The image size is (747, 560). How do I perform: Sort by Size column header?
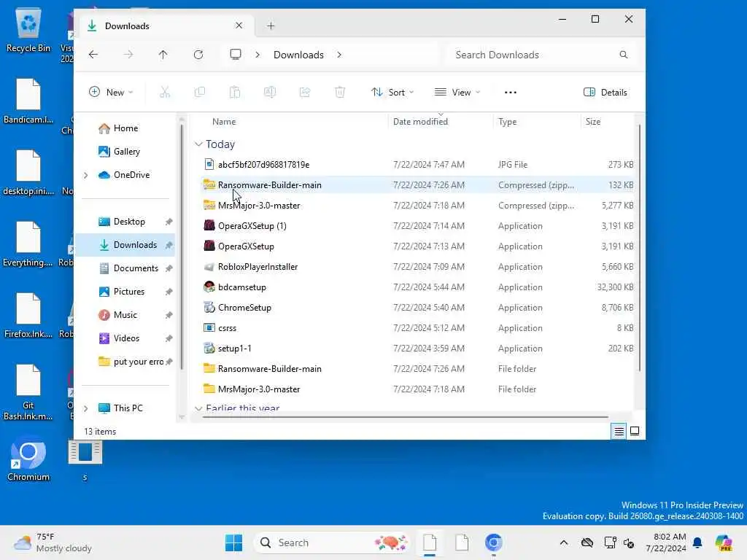(x=592, y=122)
